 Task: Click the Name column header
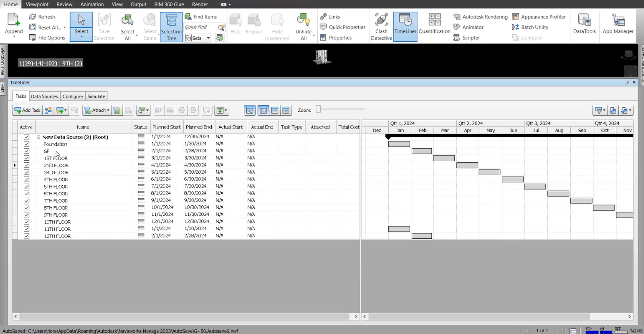pyautogui.click(x=83, y=127)
